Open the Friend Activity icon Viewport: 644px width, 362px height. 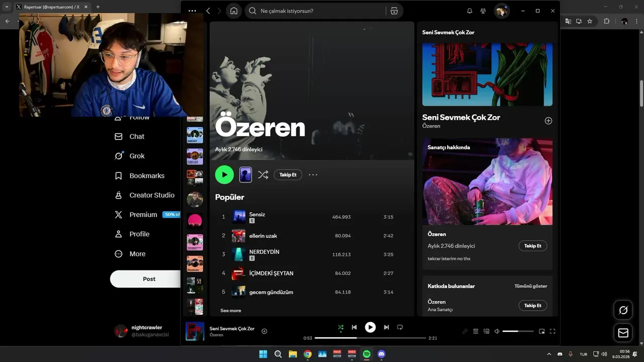pyautogui.click(x=483, y=11)
